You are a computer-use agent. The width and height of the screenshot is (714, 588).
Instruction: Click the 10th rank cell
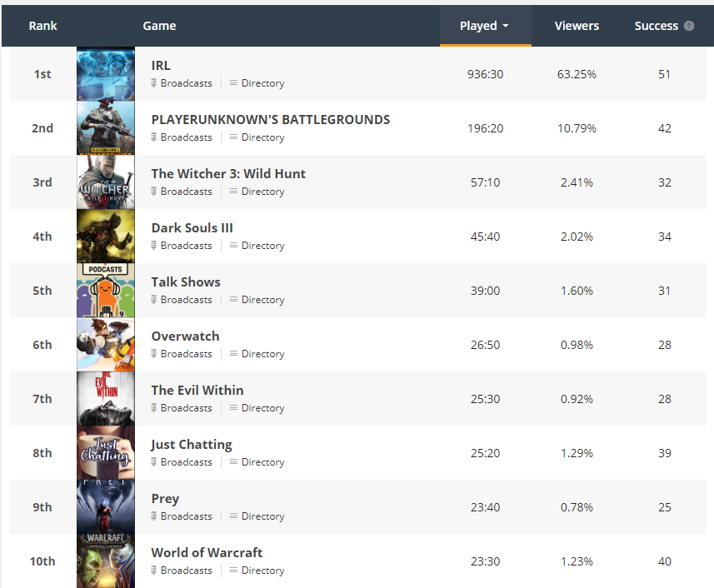point(42,561)
